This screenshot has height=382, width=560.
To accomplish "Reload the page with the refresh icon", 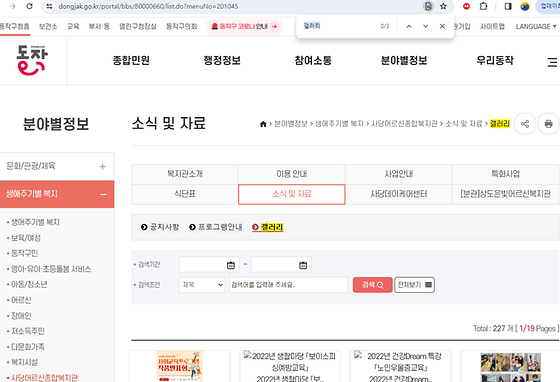I will pos(29,6).
